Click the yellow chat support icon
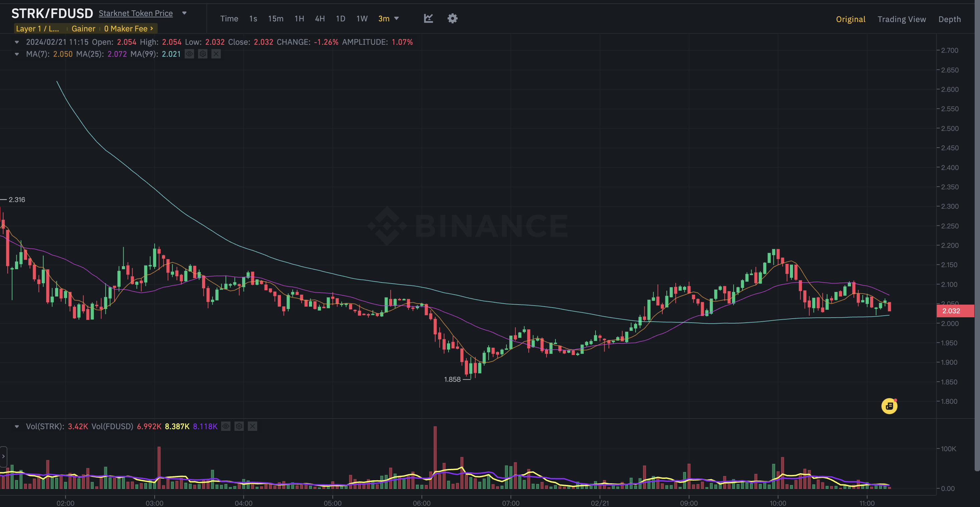Screen dimensions: 980x507 (x=889, y=406)
